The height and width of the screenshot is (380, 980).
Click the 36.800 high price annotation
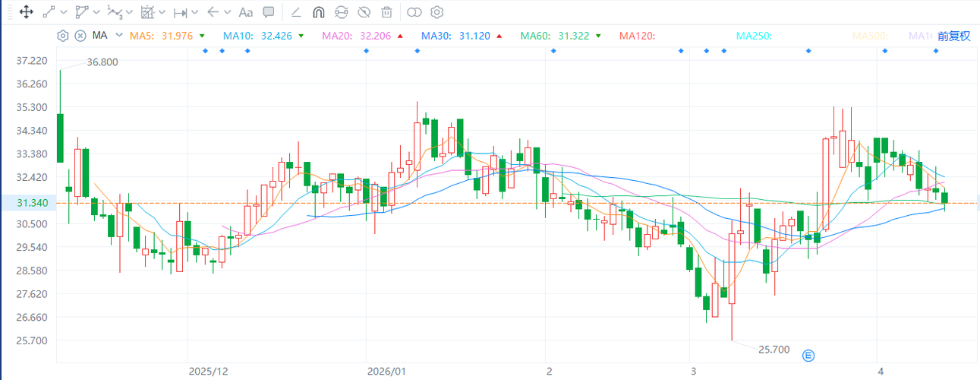102,62
